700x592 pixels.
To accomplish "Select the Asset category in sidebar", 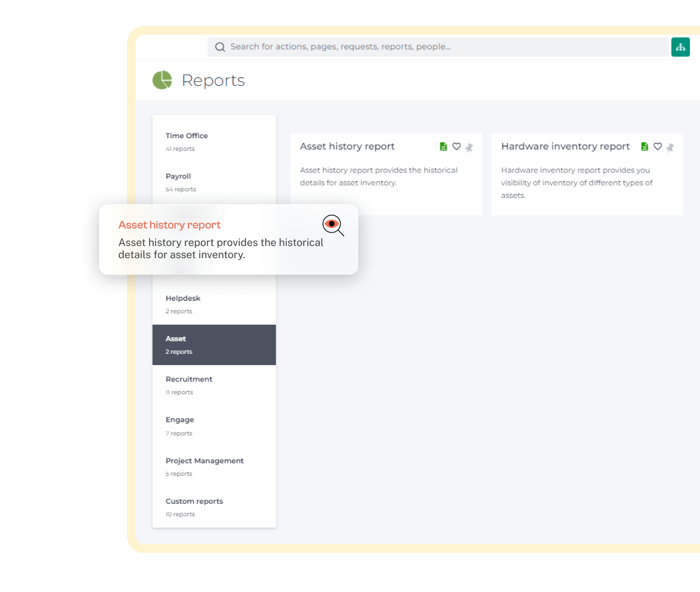I will point(213,344).
